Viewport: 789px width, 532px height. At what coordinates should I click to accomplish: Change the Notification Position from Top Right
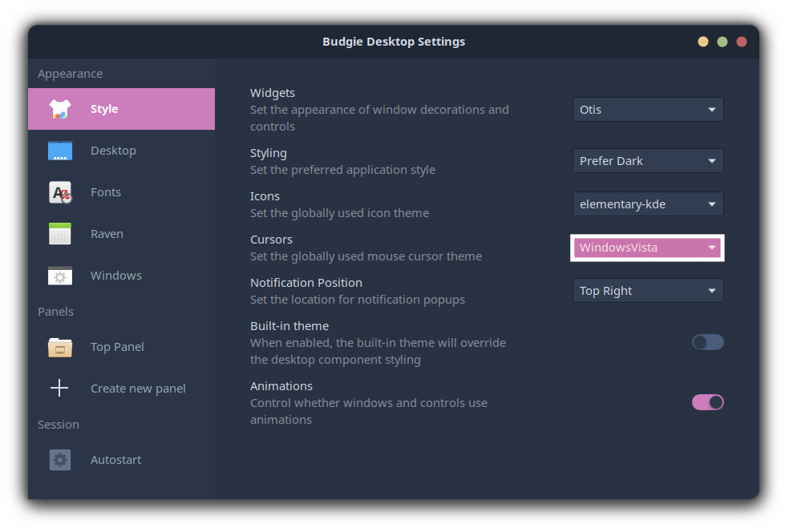coord(647,290)
